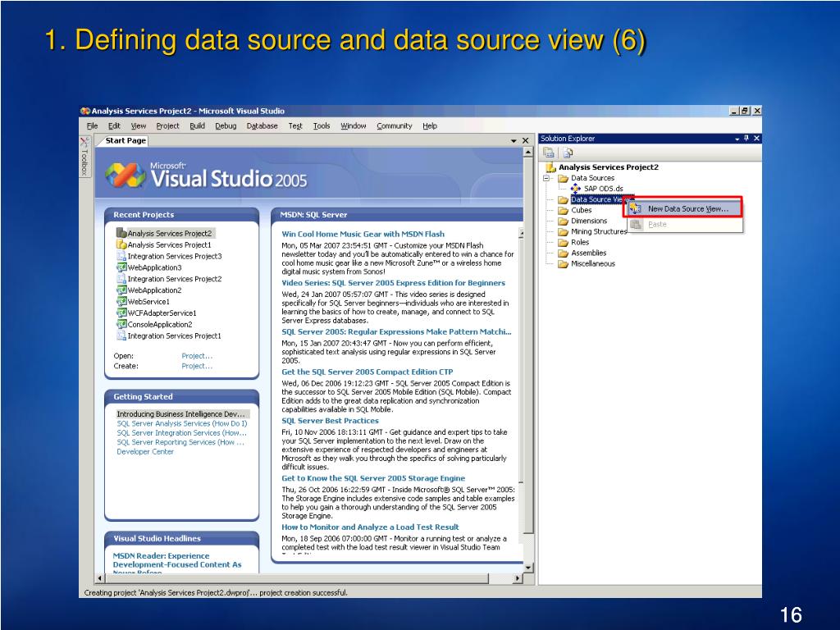Select the Start Page tab
The image size is (840, 630).
click(x=126, y=140)
